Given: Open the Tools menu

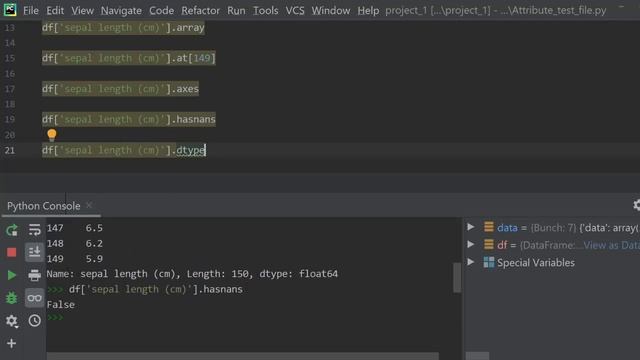Looking at the screenshot, I should tap(266, 10).
